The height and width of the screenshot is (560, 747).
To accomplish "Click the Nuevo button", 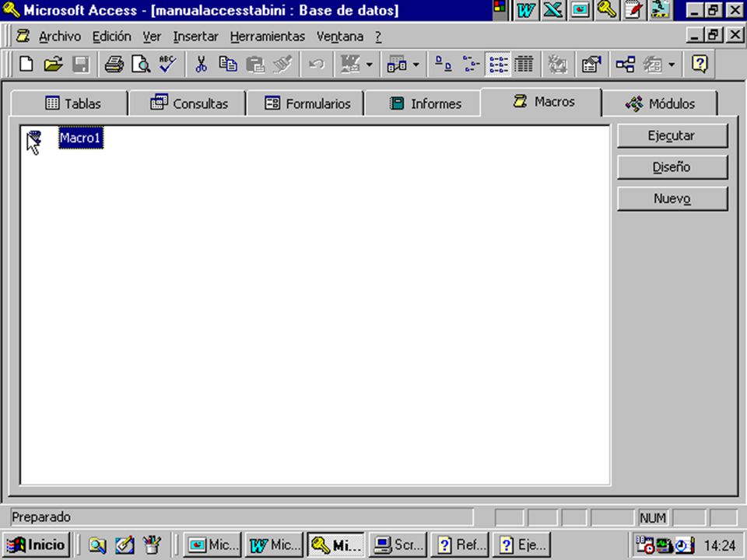I will (x=672, y=198).
